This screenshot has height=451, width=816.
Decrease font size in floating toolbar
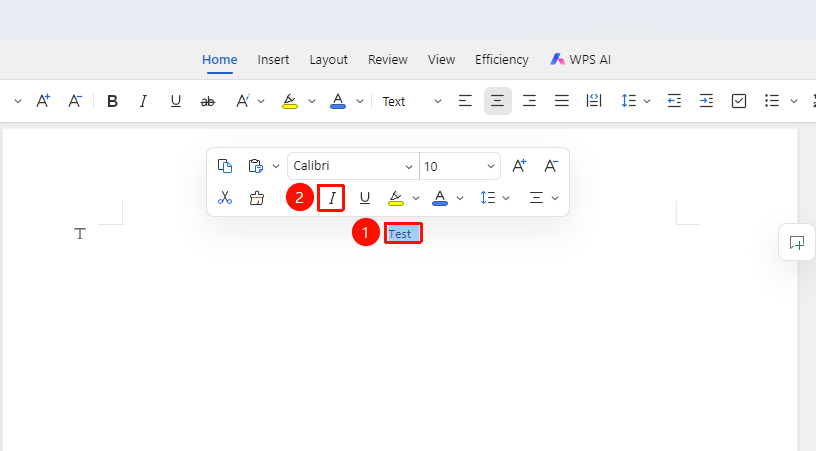(x=551, y=166)
